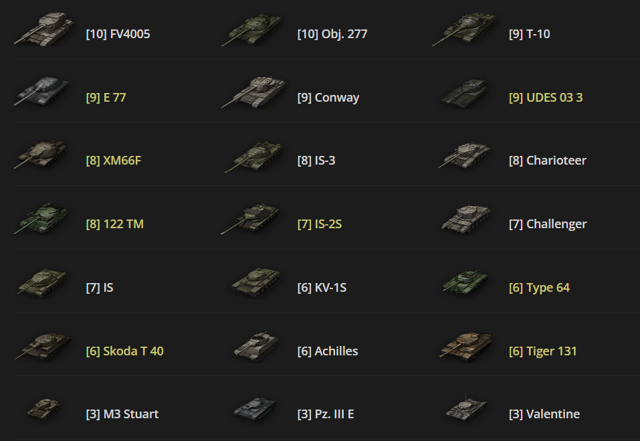Open the [7] IS-2S label
This screenshot has height=441, width=640.
(320, 224)
